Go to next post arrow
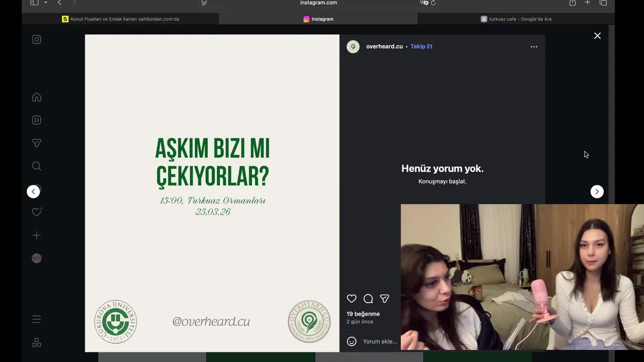This screenshot has height=362, width=644. pos(597,192)
